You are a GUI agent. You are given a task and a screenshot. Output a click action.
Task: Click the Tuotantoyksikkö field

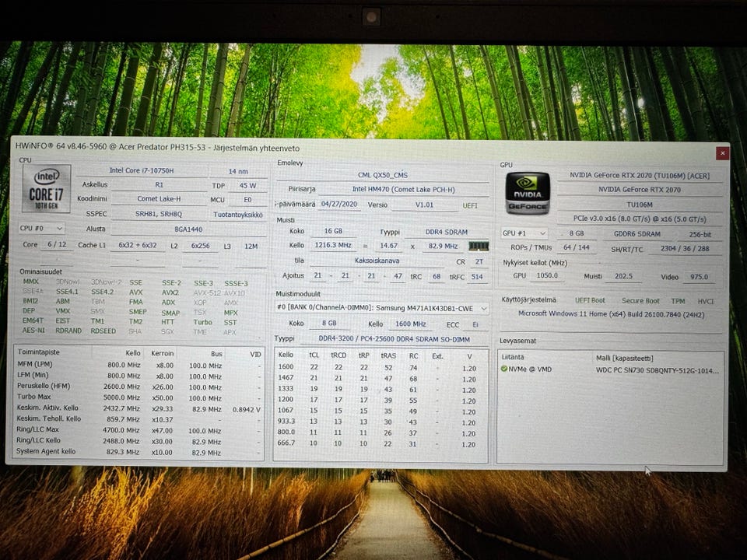pyautogui.click(x=238, y=215)
